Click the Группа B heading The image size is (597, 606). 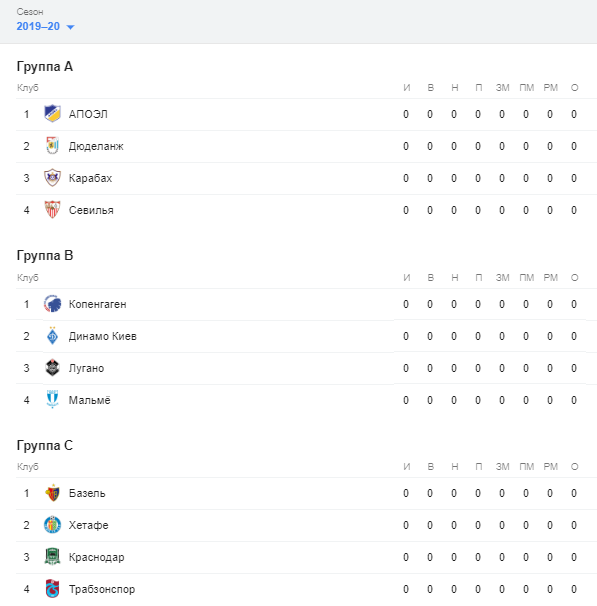(45, 255)
